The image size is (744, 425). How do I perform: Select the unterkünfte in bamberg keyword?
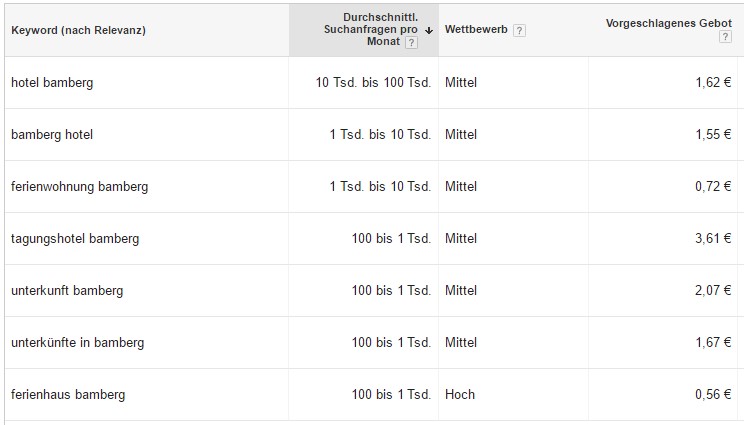(x=77, y=342)
